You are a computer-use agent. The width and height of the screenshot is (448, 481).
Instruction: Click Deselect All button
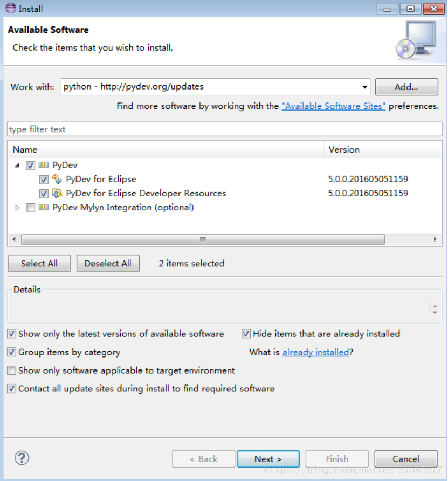click(108, 263)
